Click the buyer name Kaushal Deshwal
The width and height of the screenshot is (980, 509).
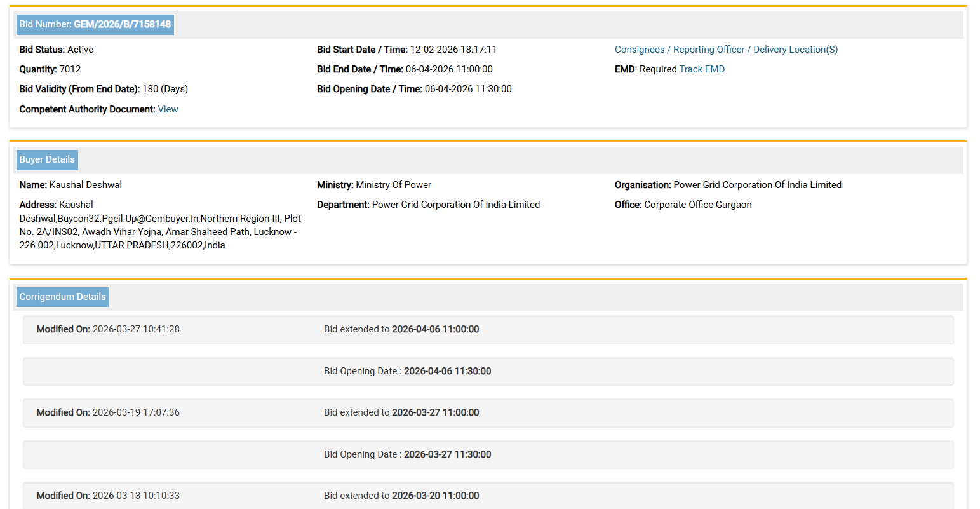pyautogui.click(x=86, y=185)
